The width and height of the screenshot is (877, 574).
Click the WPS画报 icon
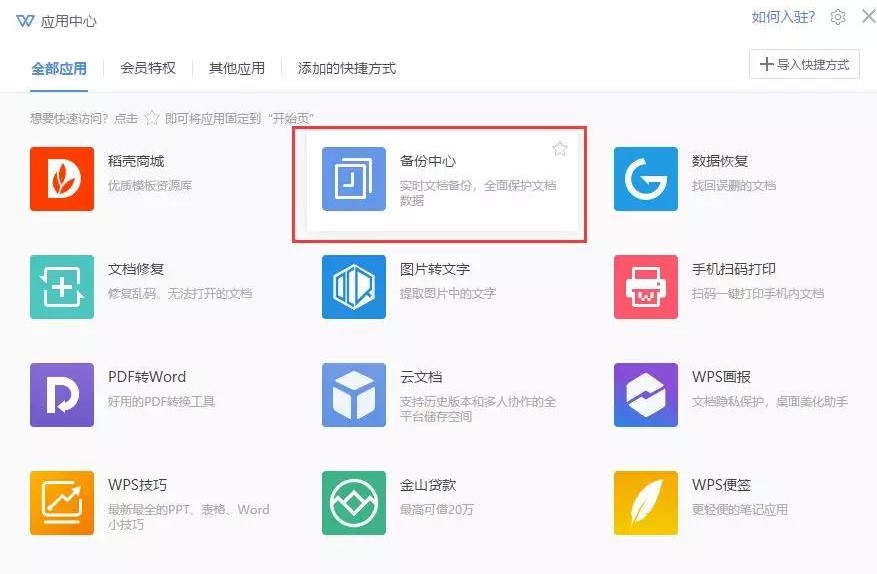click(x=646, y=395)
